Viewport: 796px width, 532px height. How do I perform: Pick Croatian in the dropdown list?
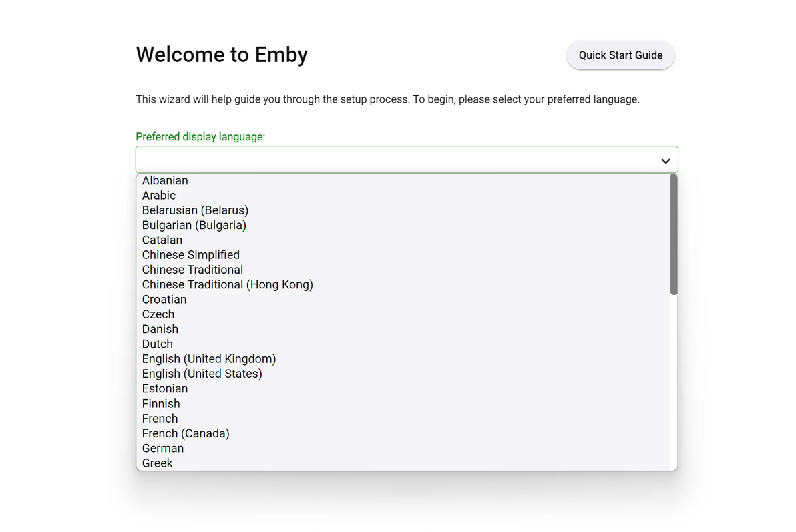[x=164, y=300]
